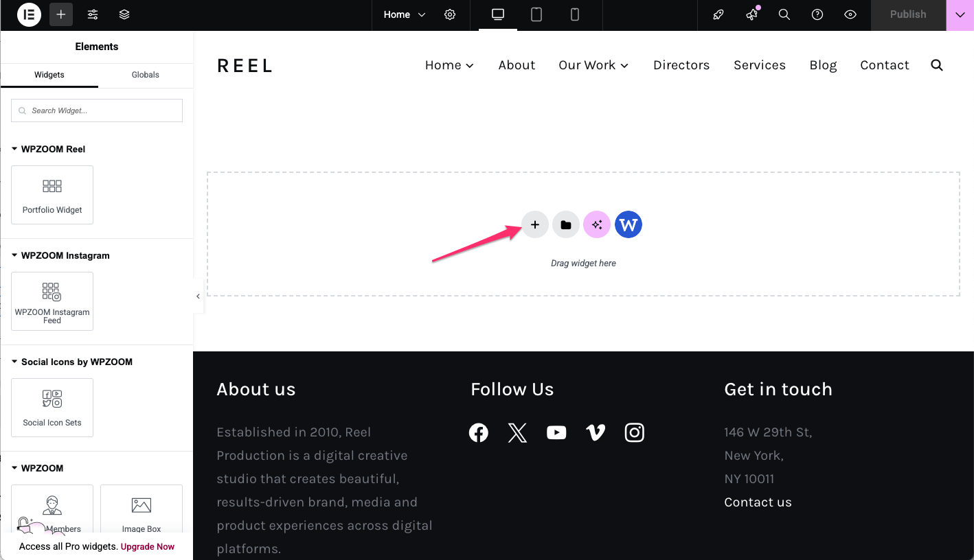Collapse the WPZOOM Reel category
The height and width of the screenshot is (560, 974).
pos(14,149)
